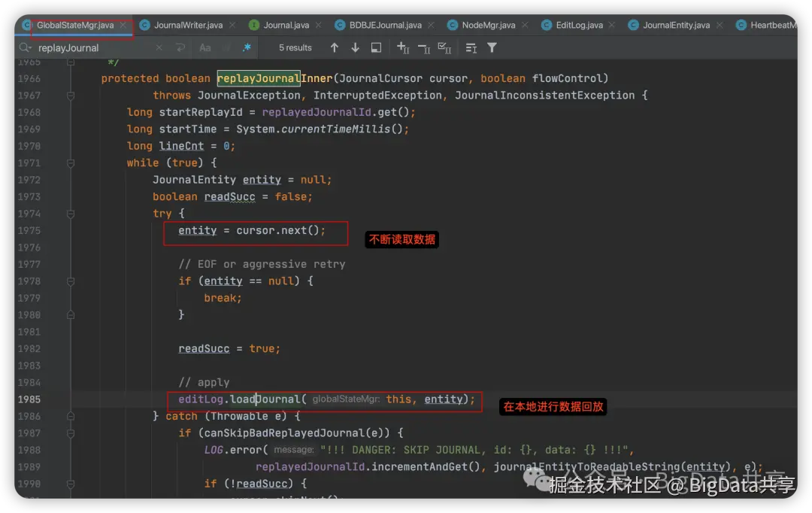
Task: Collapse the catch block at line 1986
Action: 71,416
